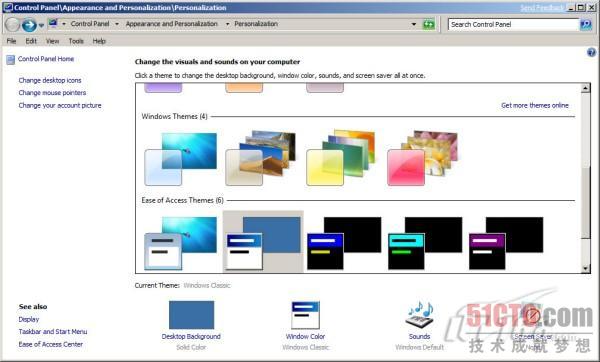This screenshot has width=600, height=362.
Task: Click the theme list scroll up arrow
Action: pyautogui.click(x=585, y=88)
